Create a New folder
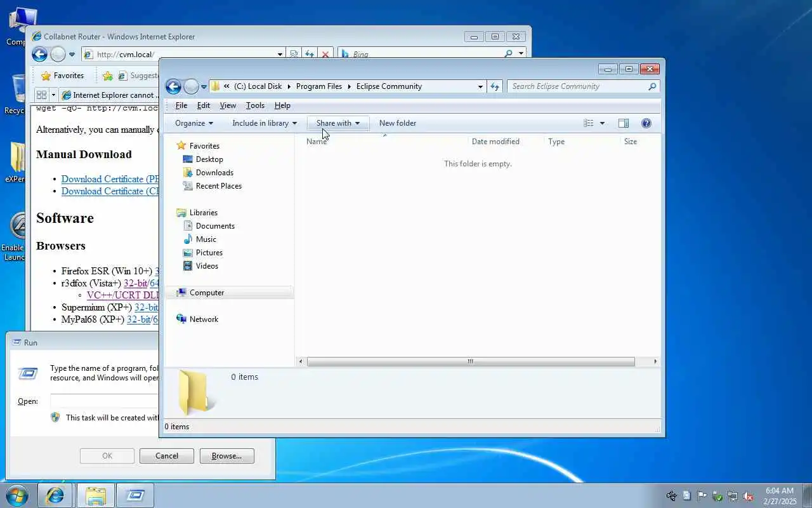Screen dimensions: 812x508 coord(398,123)
